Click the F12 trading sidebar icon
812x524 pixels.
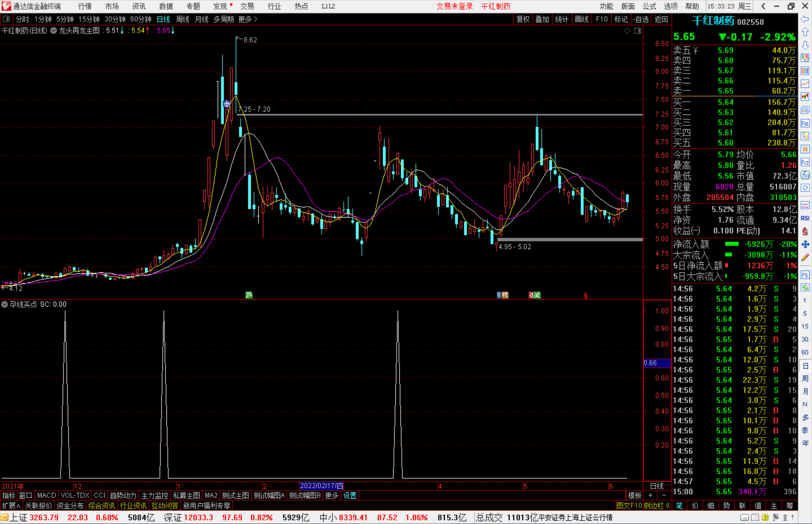(805, 162)
